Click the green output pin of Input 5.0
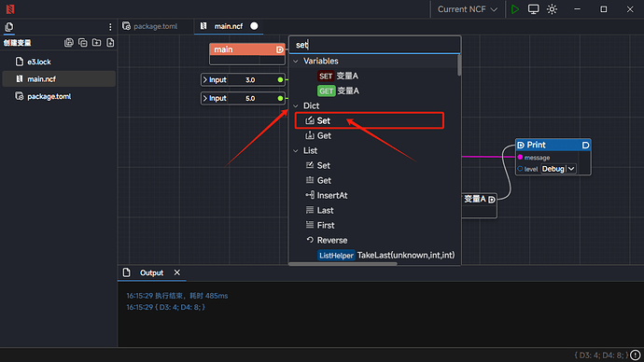 click(280, 98)
